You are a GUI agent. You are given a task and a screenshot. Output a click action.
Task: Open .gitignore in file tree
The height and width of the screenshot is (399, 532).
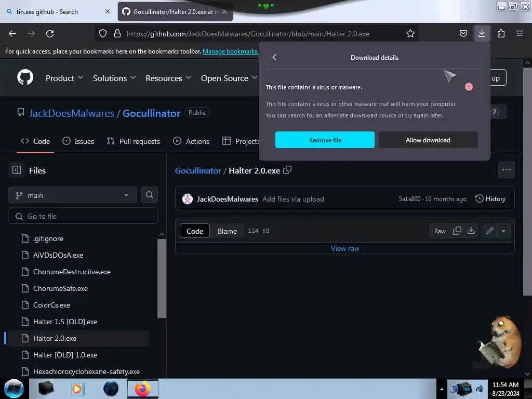pyautogui.click(x=48, y=238)
